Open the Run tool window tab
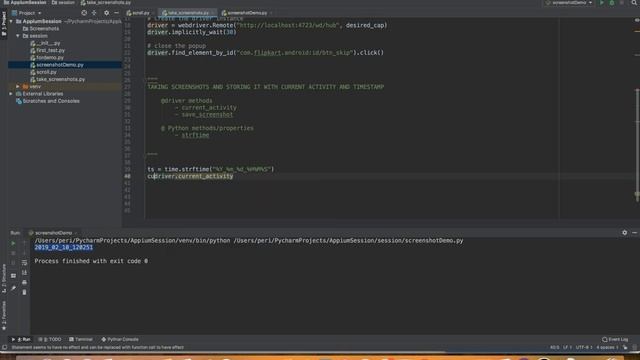The width and height of the screenshot is (640, 360). (x=21, y=340)
